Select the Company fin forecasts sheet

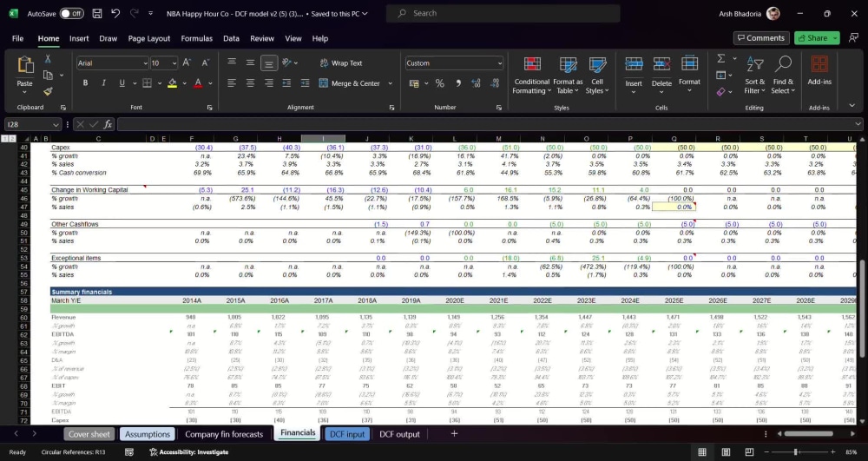point(224,434)
